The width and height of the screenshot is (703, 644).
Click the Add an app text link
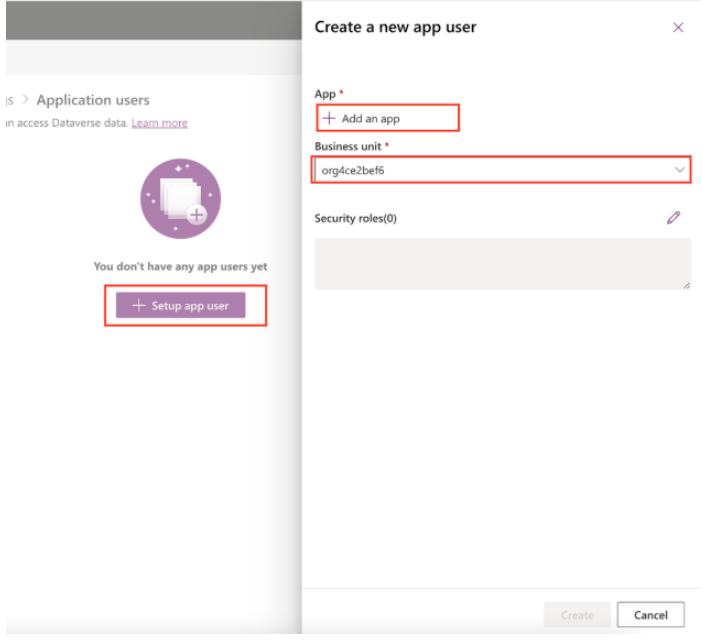coord(371,119)
